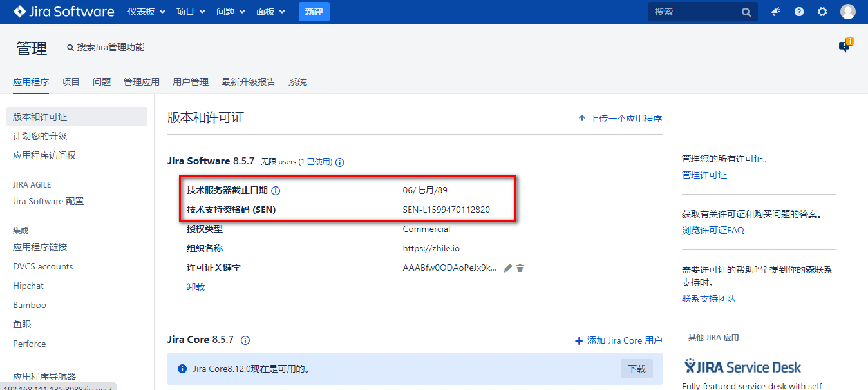Screen dimensions: 868x390
Task: Delete the license key with trash icon
Action: [x=520, y=268]
